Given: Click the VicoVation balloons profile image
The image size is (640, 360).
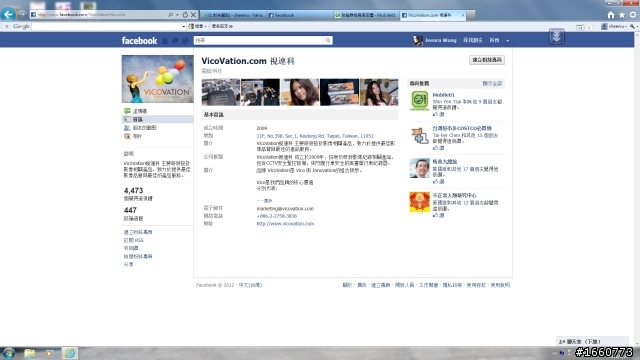Looking at the screenshot, I should click(158, 79).
